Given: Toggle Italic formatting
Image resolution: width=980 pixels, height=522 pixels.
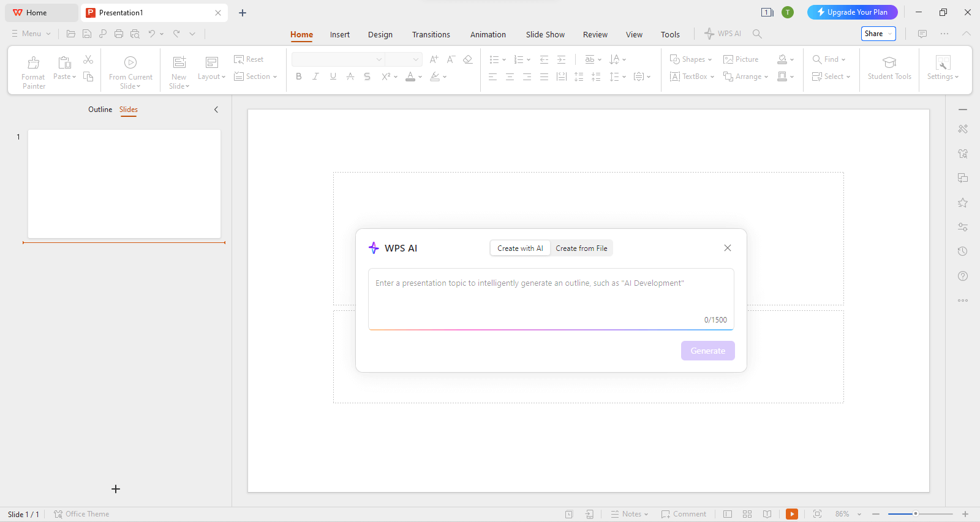Looking at the screenshot, I should point(316,76).
